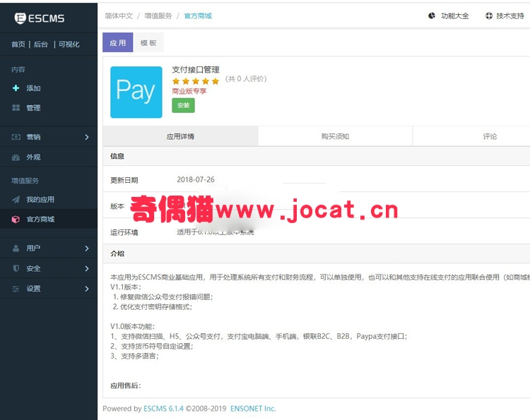The height and width of the screenshot is (420, 530).
Task: Click 简体中文 in the breadcrumb
Action: coord(119,16)
